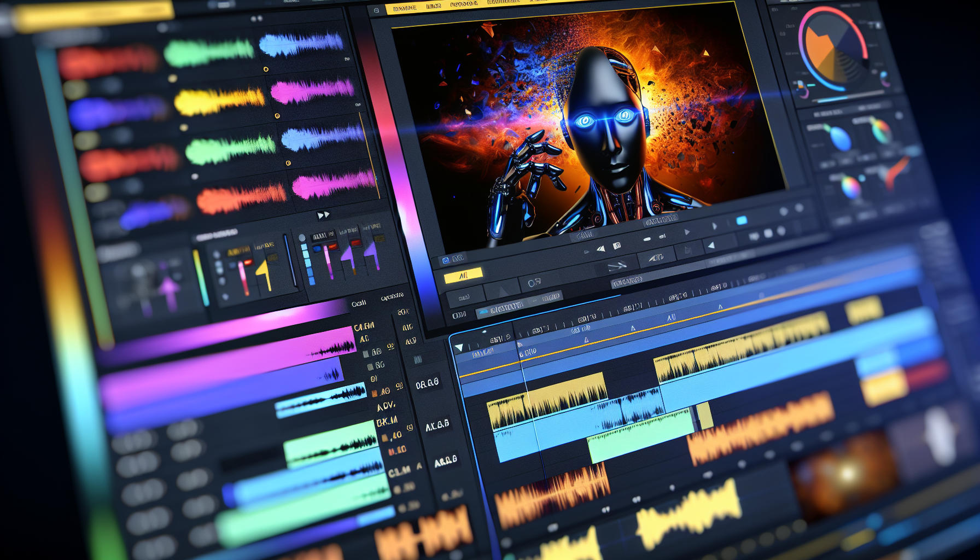The height and width of the screenshot is (560, 980).
Task: Click the yellow highlighted button below the preview
Action: [463, 276]
